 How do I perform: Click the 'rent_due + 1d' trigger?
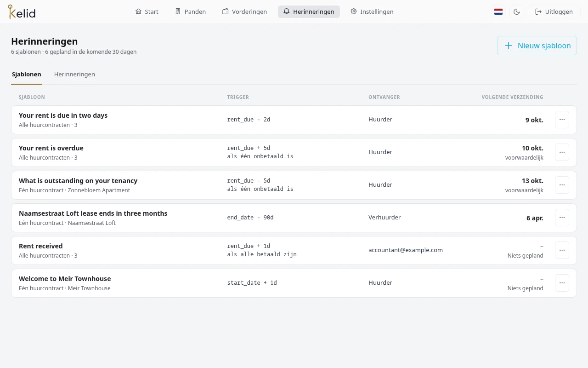pyautogui.click(x=249, y=246)
